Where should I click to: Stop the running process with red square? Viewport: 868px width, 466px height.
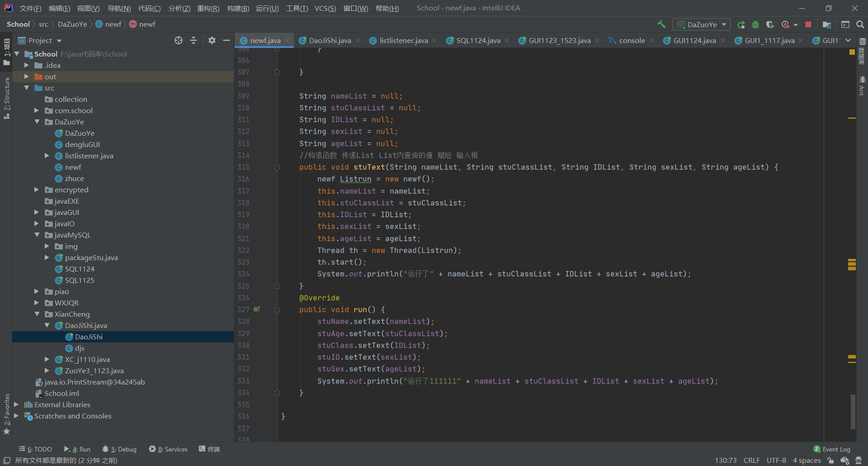click(x=808, y=24)
